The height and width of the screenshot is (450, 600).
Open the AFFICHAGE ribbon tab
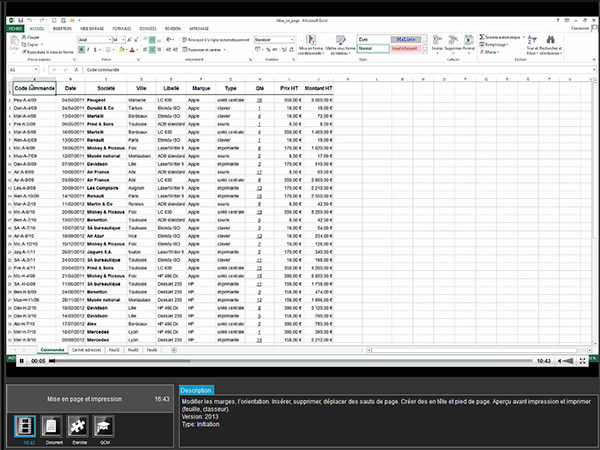[199, 29]
